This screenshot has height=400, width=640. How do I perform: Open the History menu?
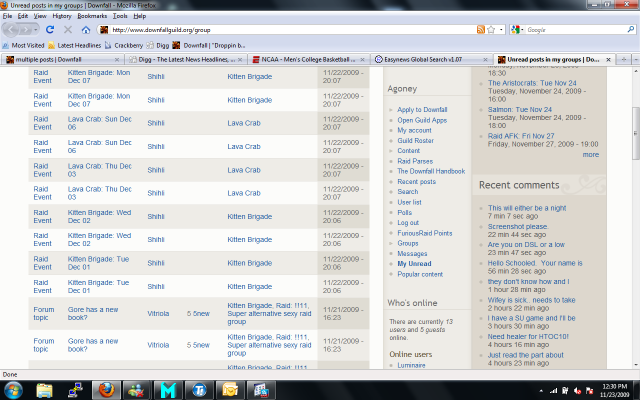[62, 16]
